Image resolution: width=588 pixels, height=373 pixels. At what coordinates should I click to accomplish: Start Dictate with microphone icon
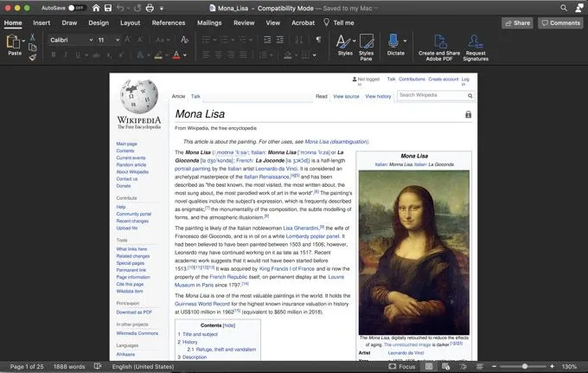point(393,41)
